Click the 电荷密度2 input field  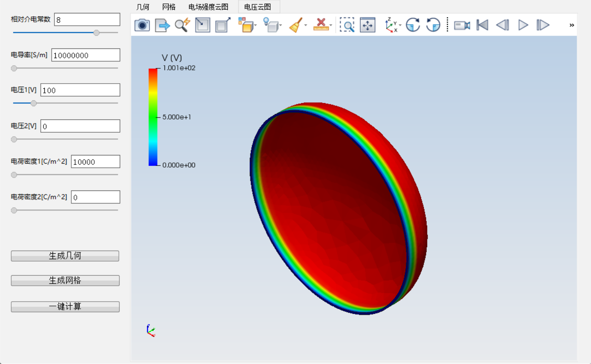click(x=96, y=197)
